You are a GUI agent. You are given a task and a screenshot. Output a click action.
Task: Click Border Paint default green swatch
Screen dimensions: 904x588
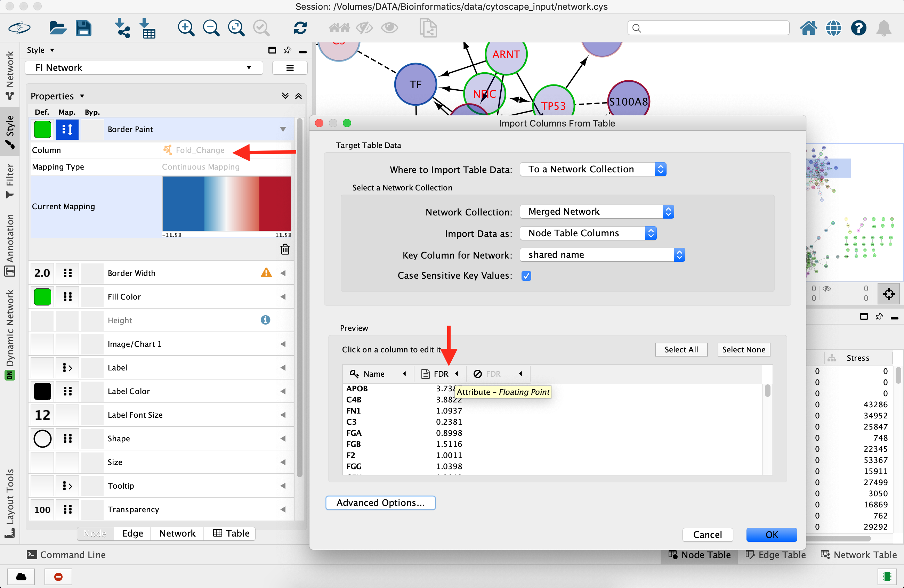(42, 129)
